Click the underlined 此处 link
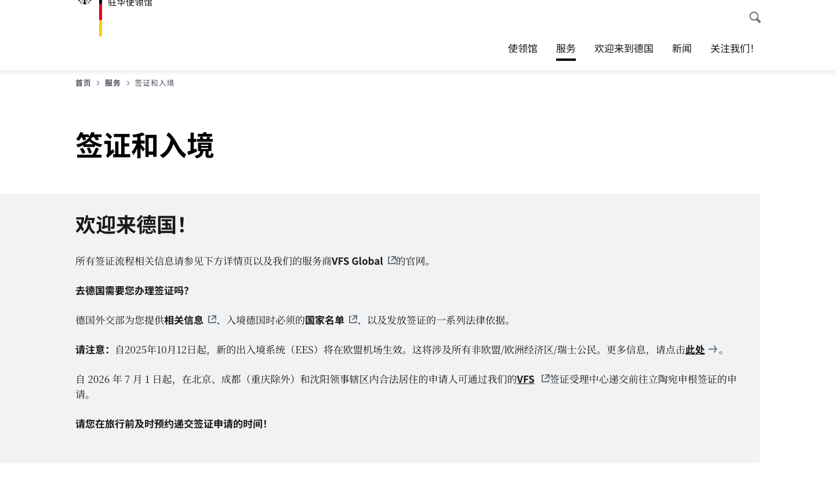Image resolution: width=835 pixels, height=504 pixels. (x=695, y=349)
